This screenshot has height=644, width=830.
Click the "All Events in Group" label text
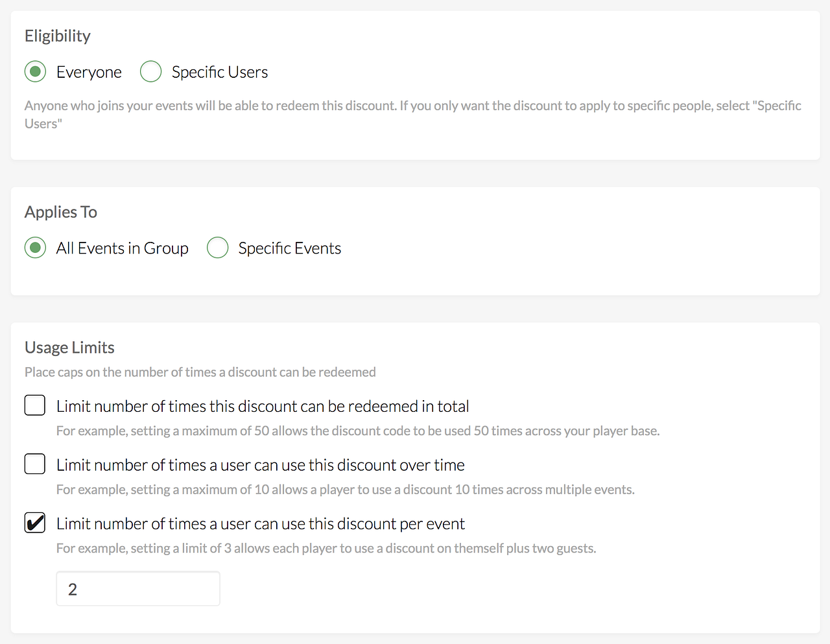pyautogui.click(x=123, y=248)
